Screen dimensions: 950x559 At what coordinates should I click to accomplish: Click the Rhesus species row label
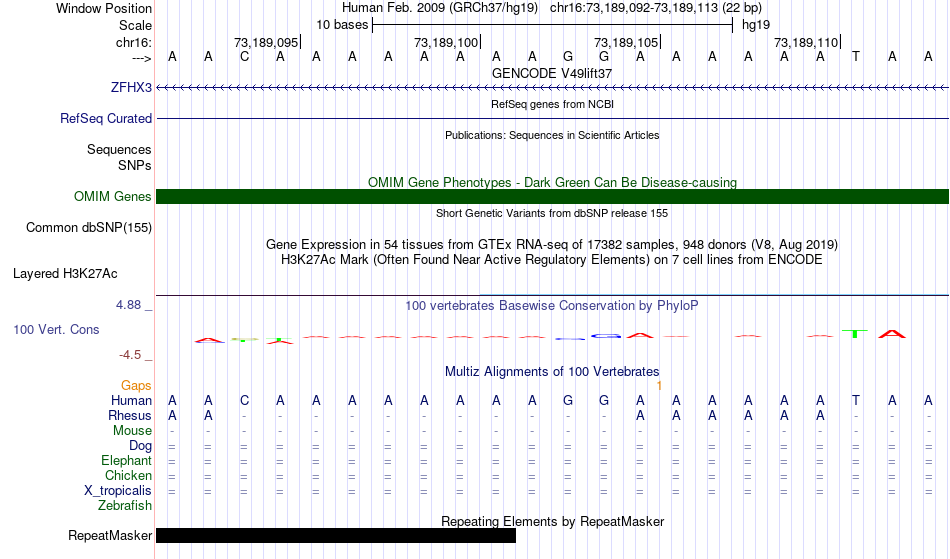tap(130, 415)
